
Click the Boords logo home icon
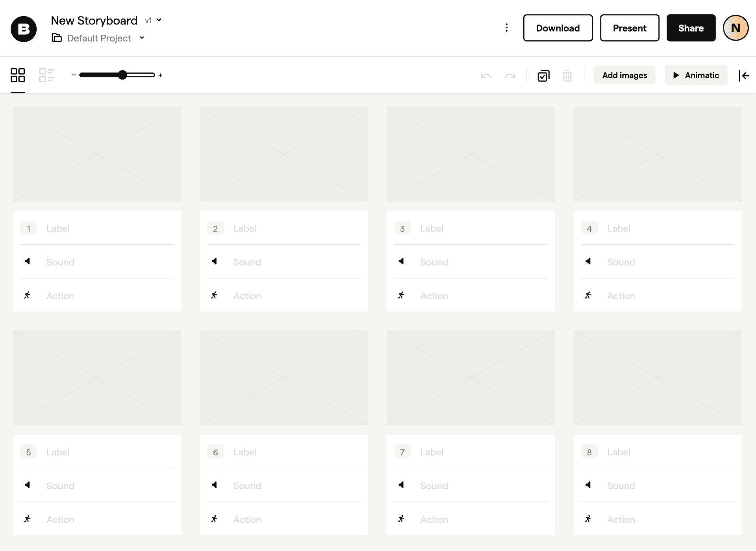point(24,29)
